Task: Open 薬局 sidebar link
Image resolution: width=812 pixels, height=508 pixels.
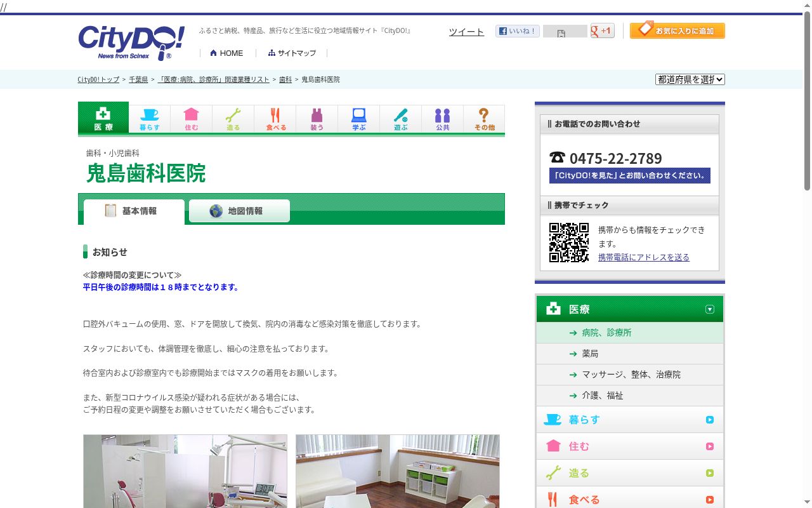Action: click(590, 354)
